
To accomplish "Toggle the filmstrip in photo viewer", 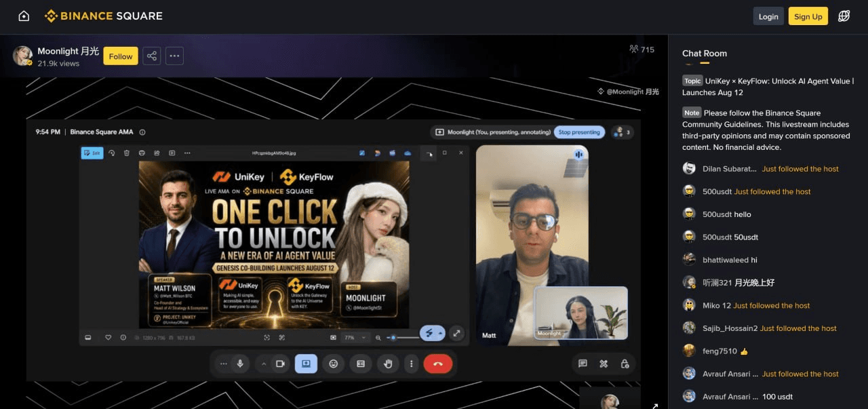I will click(88, 337).
